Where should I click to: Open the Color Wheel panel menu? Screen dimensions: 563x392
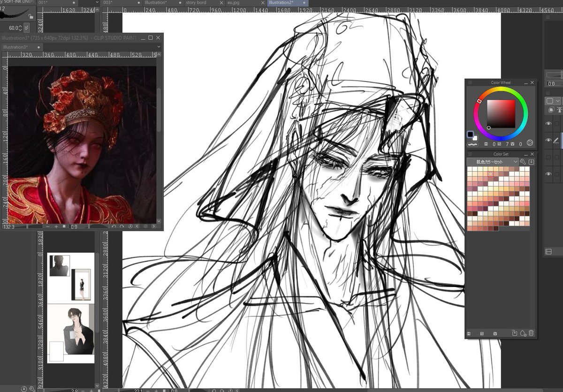click(470, 83)
